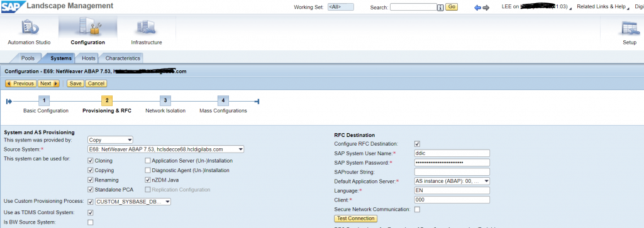
Task: Enable Secure Network Communication checkbox
Action: pyautogui.click(x=418, y=210)
